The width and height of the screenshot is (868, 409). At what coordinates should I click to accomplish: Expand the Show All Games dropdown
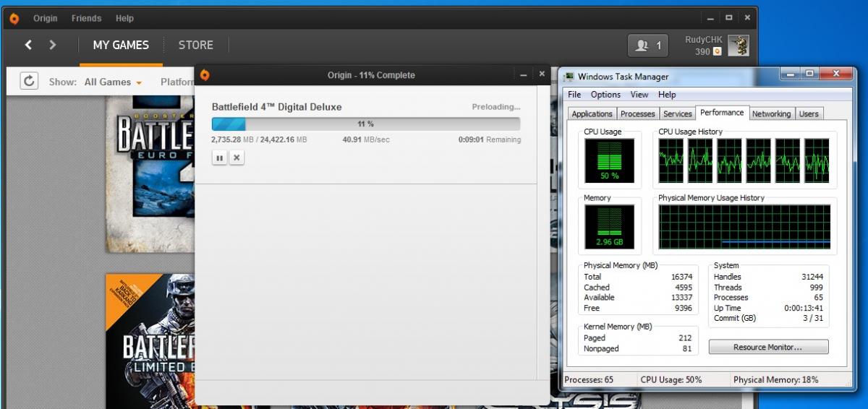tap(112, 82)
